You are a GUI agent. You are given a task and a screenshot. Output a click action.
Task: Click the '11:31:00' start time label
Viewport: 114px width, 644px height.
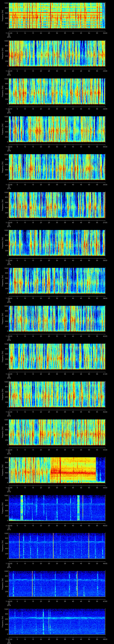(9, 33)
